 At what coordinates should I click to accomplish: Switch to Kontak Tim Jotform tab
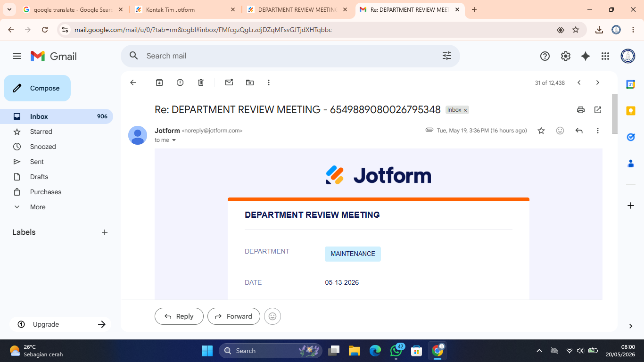tap(185, 9)
